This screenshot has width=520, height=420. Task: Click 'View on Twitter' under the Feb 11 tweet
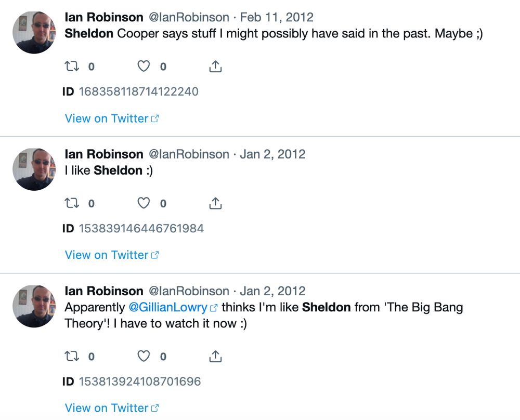click(x=107, y=119)
